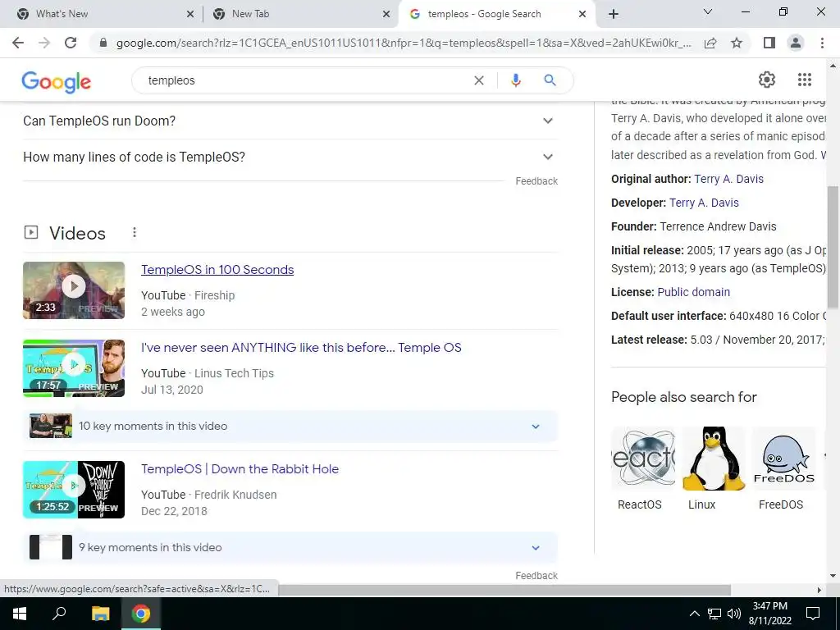
Task: Submit search with the magnifier icon
Action: pos(550,80)
